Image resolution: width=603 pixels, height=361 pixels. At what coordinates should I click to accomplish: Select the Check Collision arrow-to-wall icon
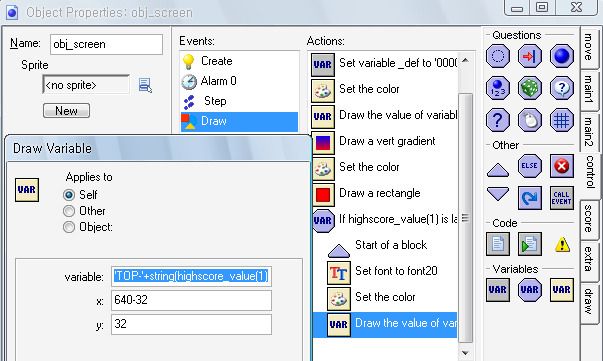click(x=530, y=56)
